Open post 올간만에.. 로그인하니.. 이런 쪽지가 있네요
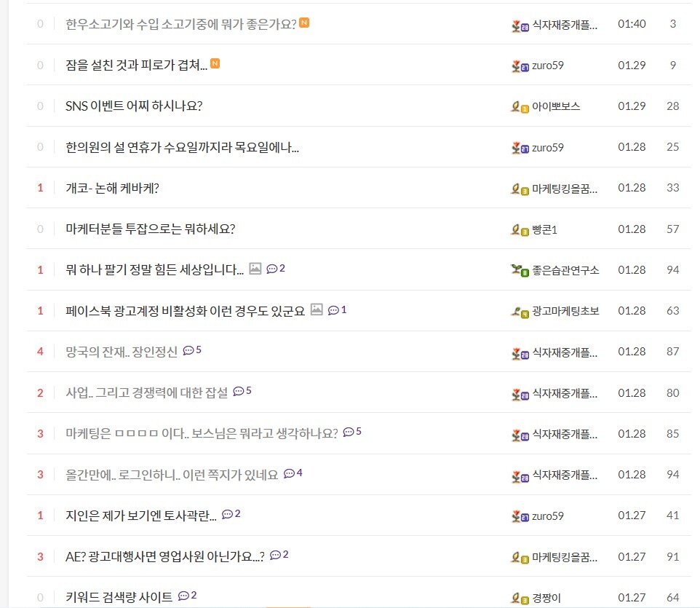Screen dimensions: 700x608 click(172, 475)
